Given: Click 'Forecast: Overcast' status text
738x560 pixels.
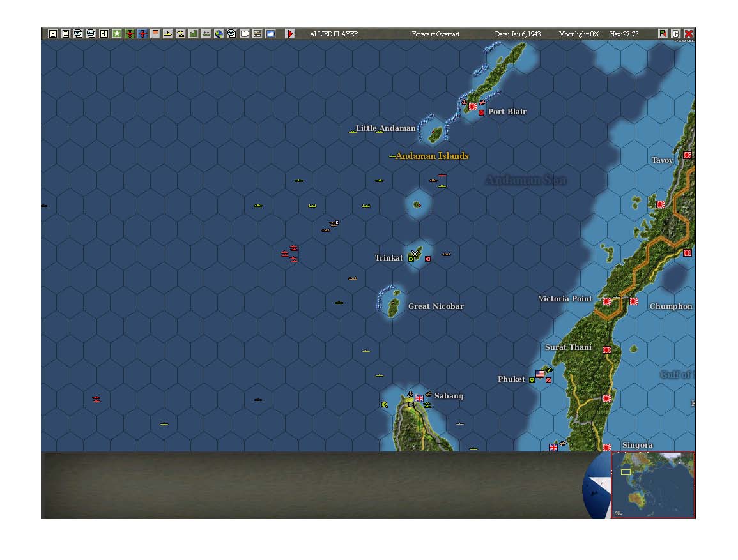Looking at the screenshot, I should pos(435,34).
